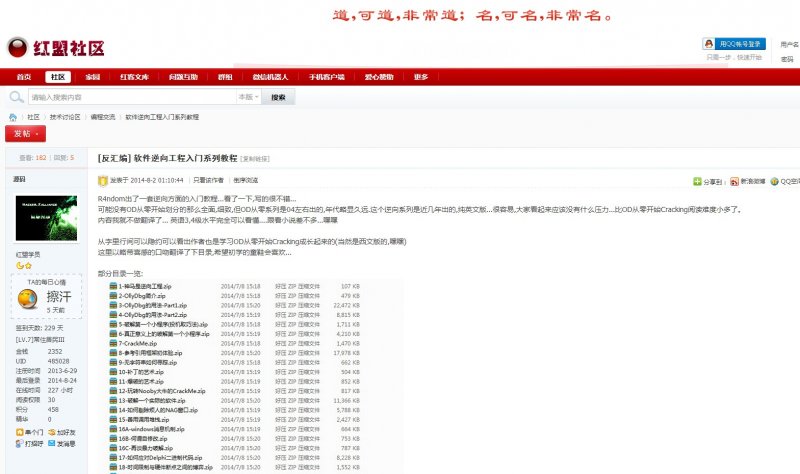Click the 搜索 search button

tap(278, 97)
